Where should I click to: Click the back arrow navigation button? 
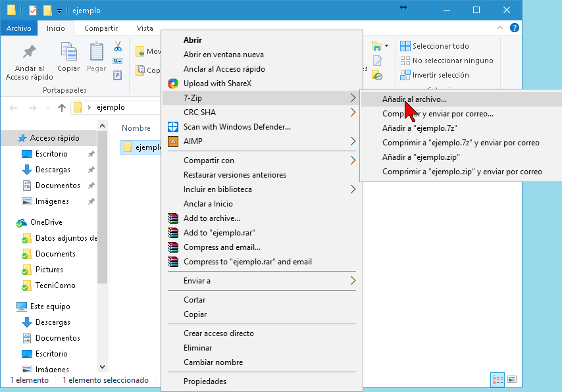point(13,107)
